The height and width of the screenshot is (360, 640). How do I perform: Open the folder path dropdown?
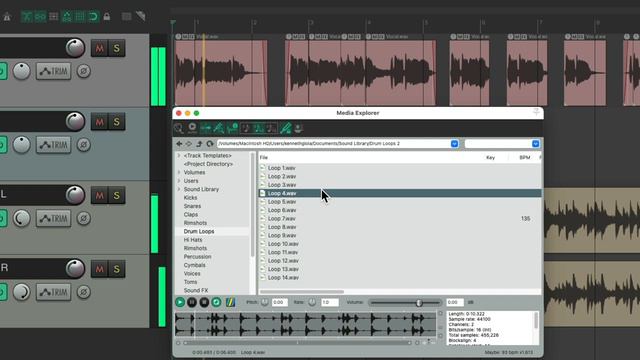click(454, 144)
